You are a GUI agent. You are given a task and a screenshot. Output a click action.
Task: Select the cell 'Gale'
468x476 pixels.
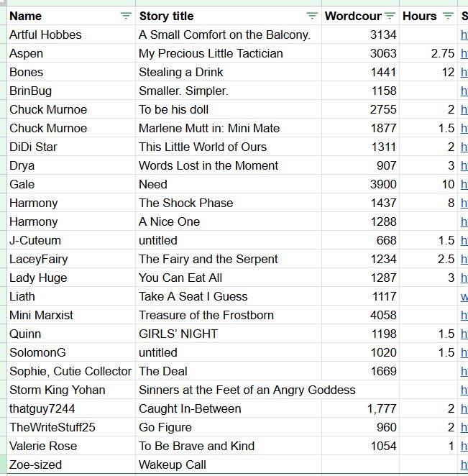pyautogui.click(x=71, y=184)
